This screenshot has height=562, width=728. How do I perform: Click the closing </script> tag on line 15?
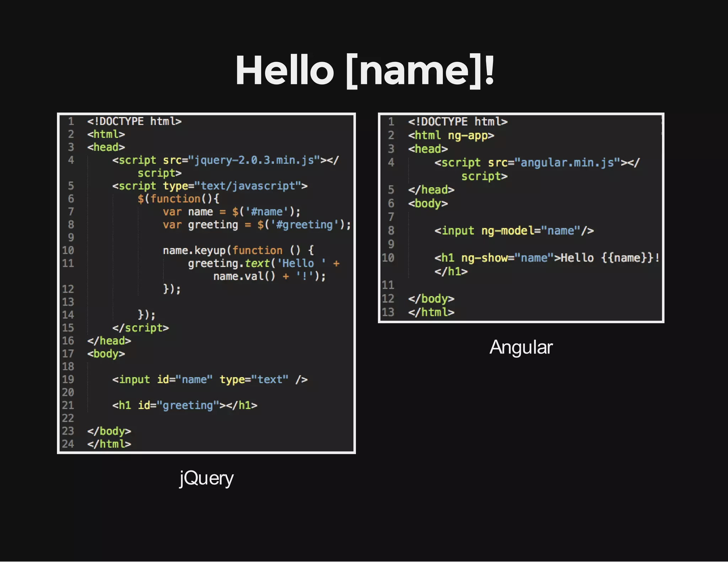click(x=140, y=328)
